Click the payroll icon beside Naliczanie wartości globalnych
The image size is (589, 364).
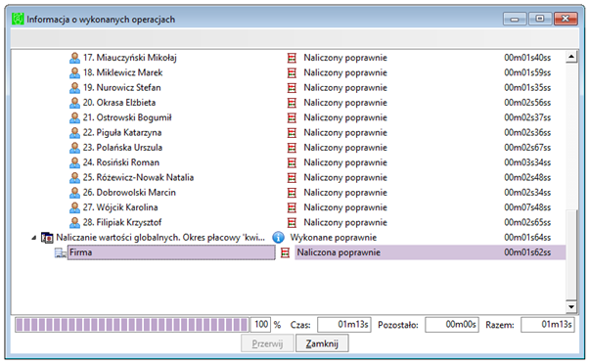pyautogui.click(x=47, y=238)
